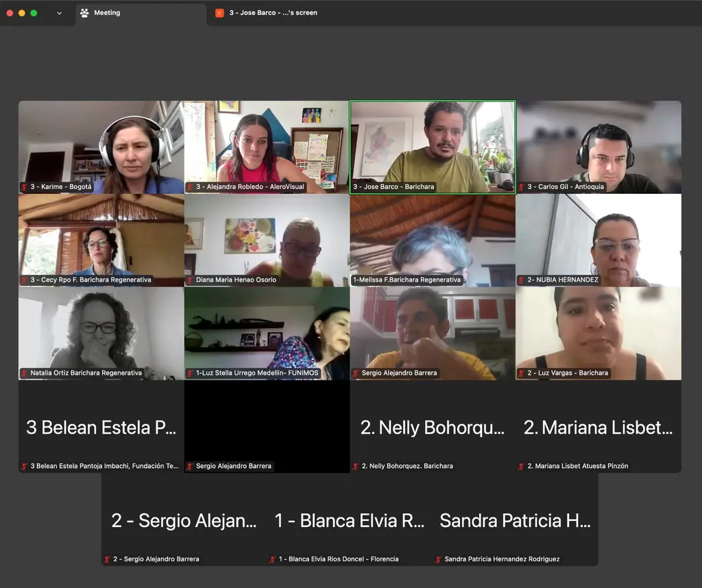Click muted mic icon beside NUBIA HERNANDEZ
702x588 pixels.
522,280
